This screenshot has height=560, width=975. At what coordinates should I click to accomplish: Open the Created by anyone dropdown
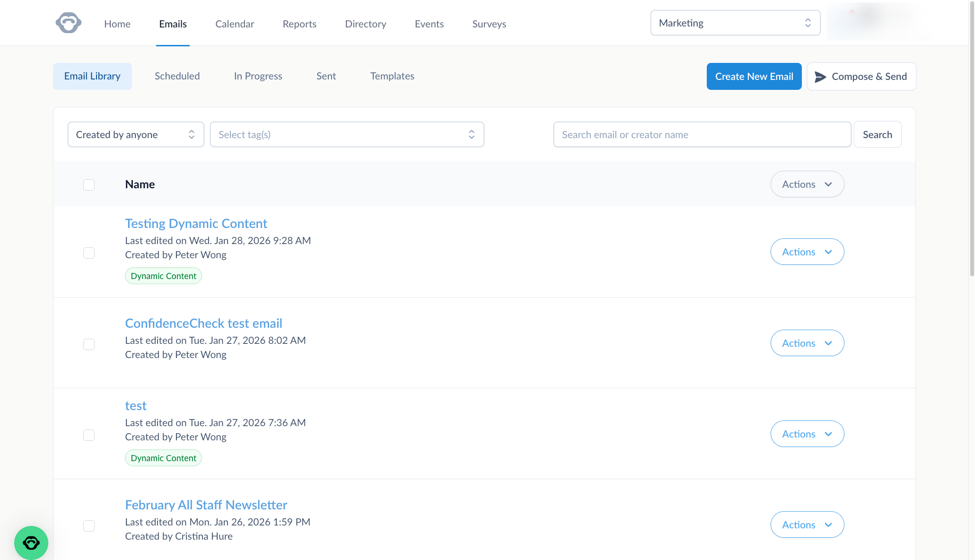point(136,135)
